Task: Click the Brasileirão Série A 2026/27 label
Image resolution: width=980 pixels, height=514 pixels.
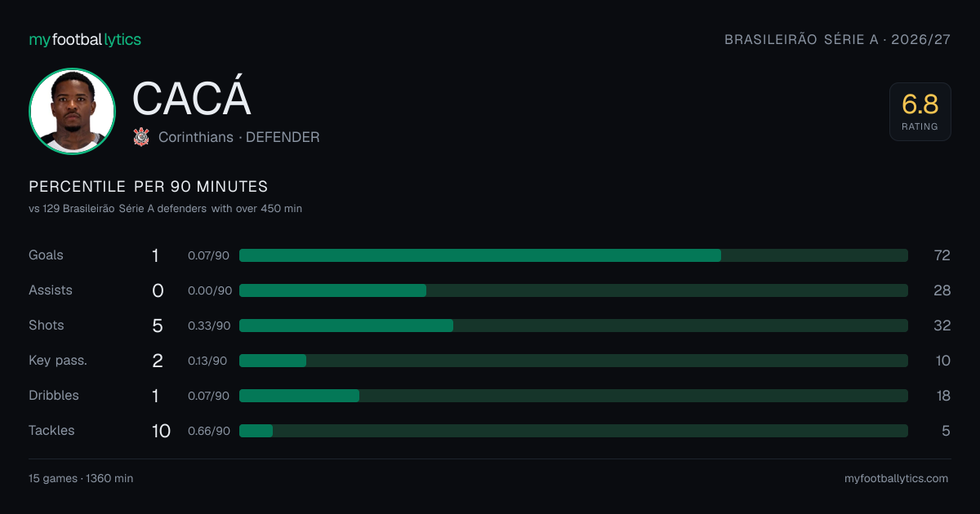Action: (838, 39)
